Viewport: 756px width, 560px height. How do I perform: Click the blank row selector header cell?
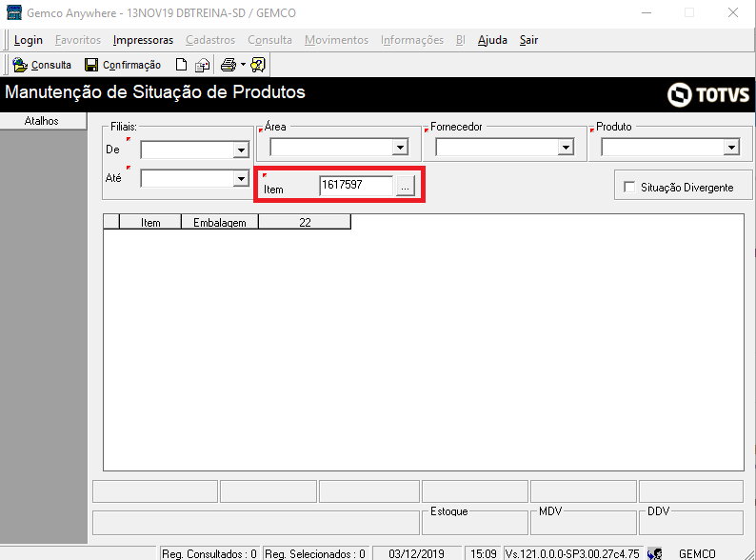click(x=111, y=222)
